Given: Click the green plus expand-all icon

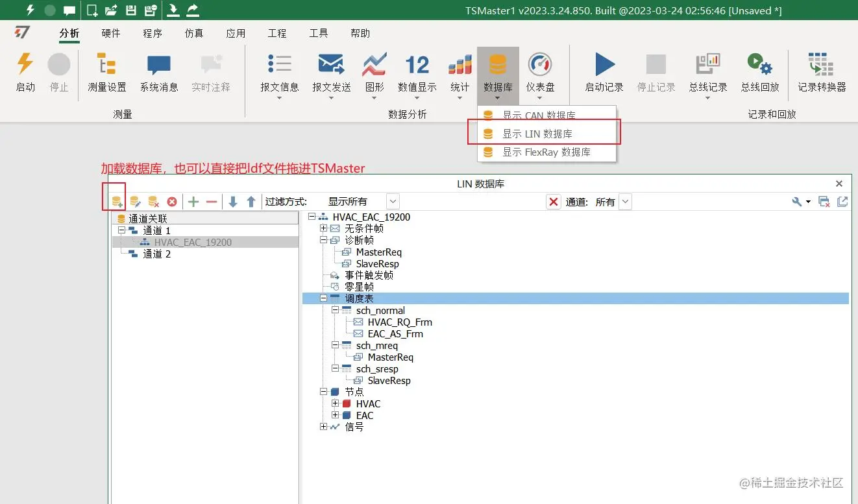Looking at the screenshot, I should (x=193, y=202).
